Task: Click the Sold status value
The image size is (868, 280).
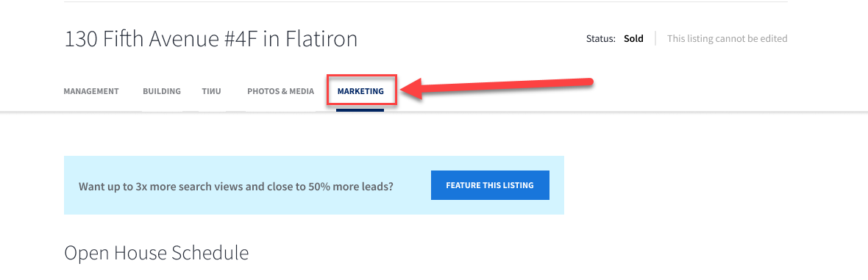Action: [633, 39]
